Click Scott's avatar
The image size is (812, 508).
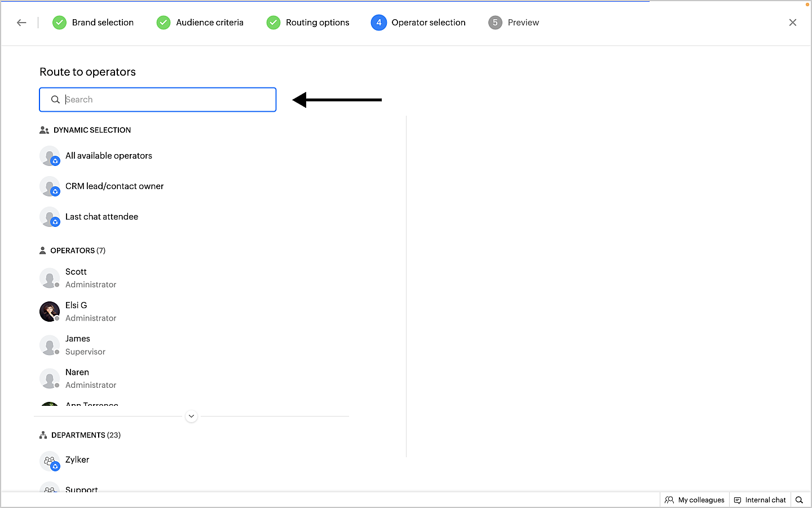pyautogui.click(x=50, y=278)
